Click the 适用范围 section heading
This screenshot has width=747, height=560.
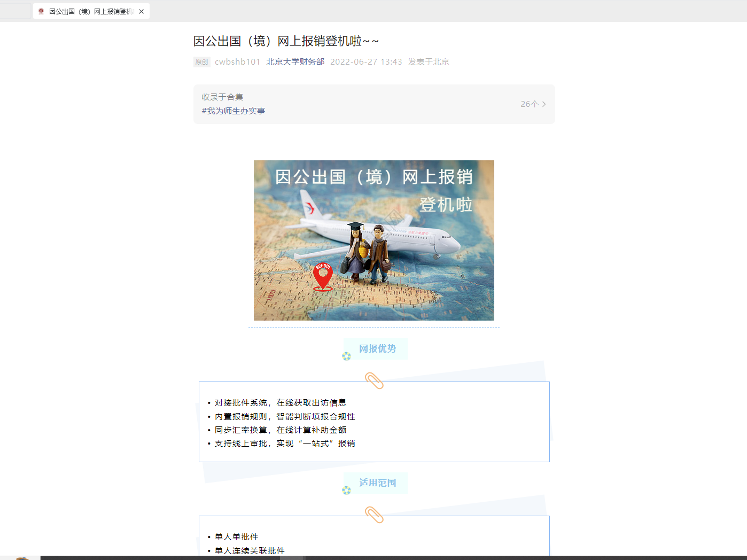coord(377,483)
